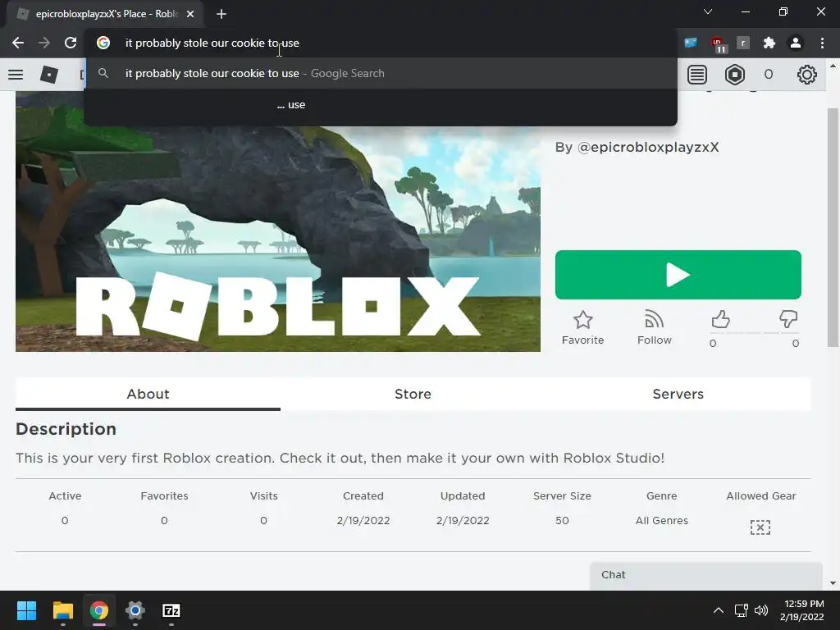
Task: Click the Server Size value 50
Action: 562,521
